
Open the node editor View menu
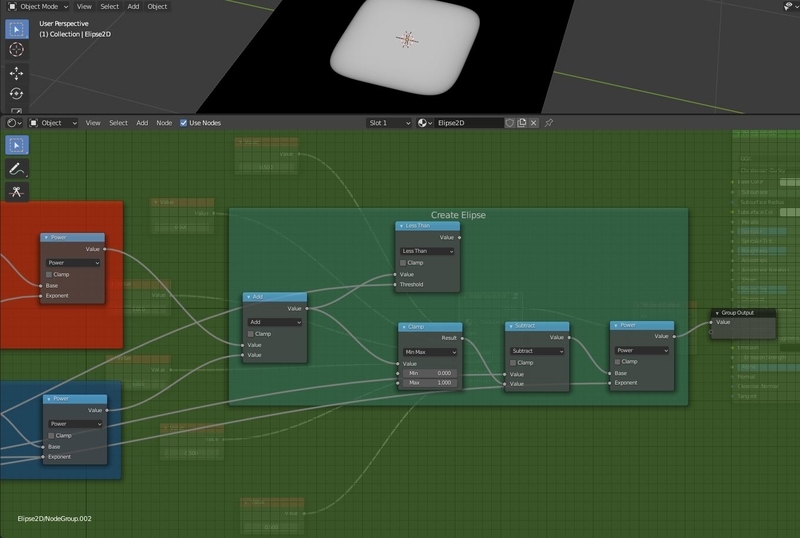(93, 123)
